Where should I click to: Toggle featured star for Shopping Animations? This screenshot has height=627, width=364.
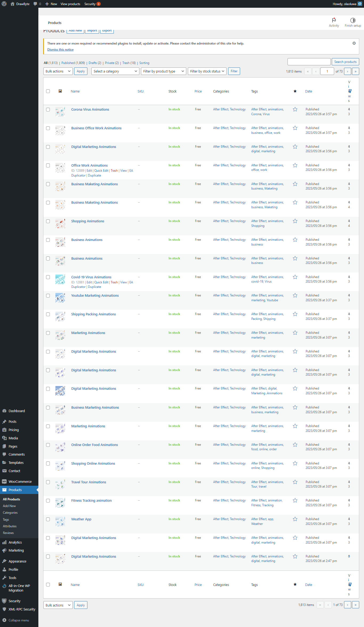pyautogui.click(x=295, y=221)
